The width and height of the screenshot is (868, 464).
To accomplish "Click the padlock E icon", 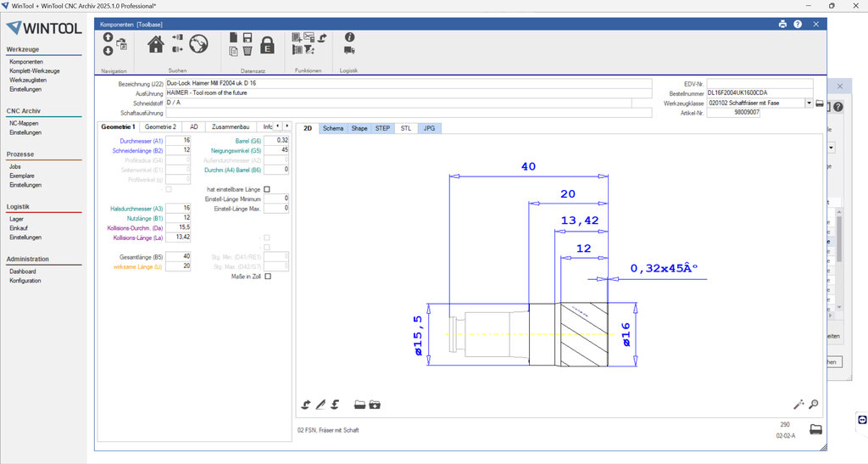I will point(267,45).
